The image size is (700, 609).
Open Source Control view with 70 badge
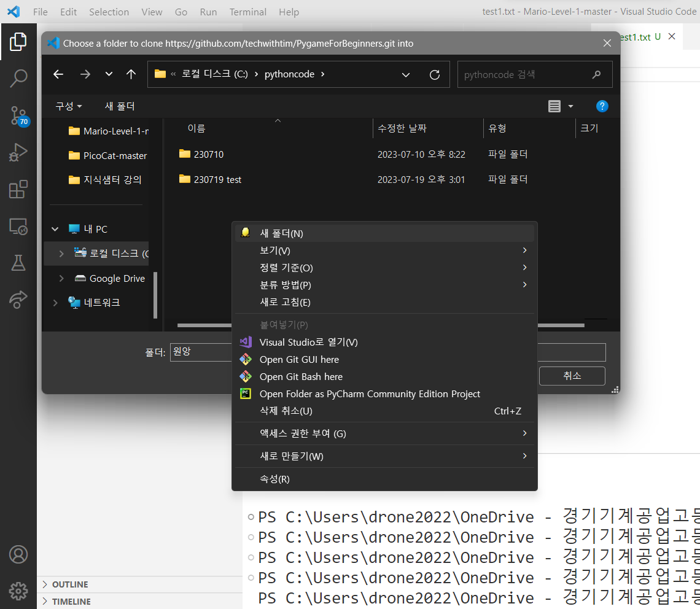19,115
